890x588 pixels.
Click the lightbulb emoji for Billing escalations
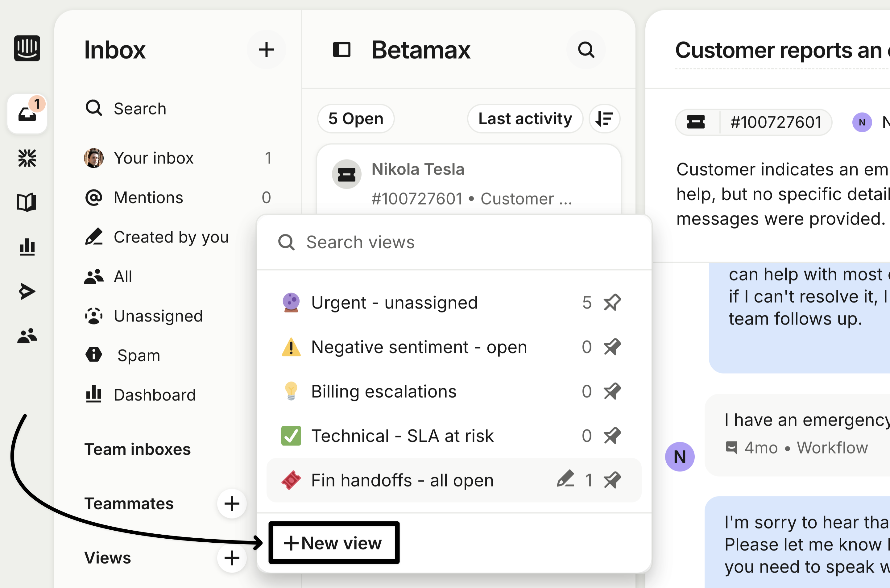click(x=291, y=391)
